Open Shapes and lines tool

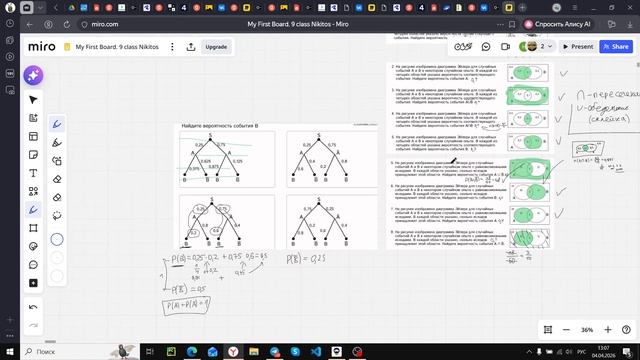point(33,191)
